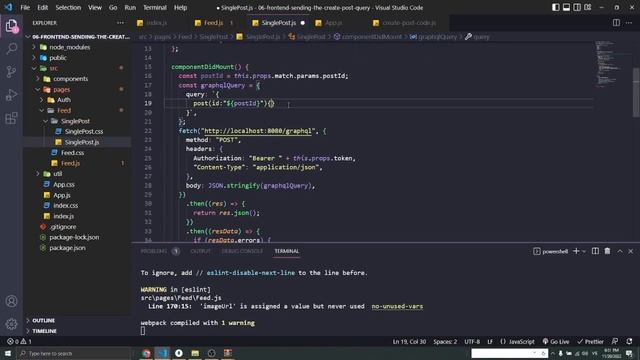Open the File menu
Image resolution: width=640 pixels, height=360 pixels.
[25, 7]
